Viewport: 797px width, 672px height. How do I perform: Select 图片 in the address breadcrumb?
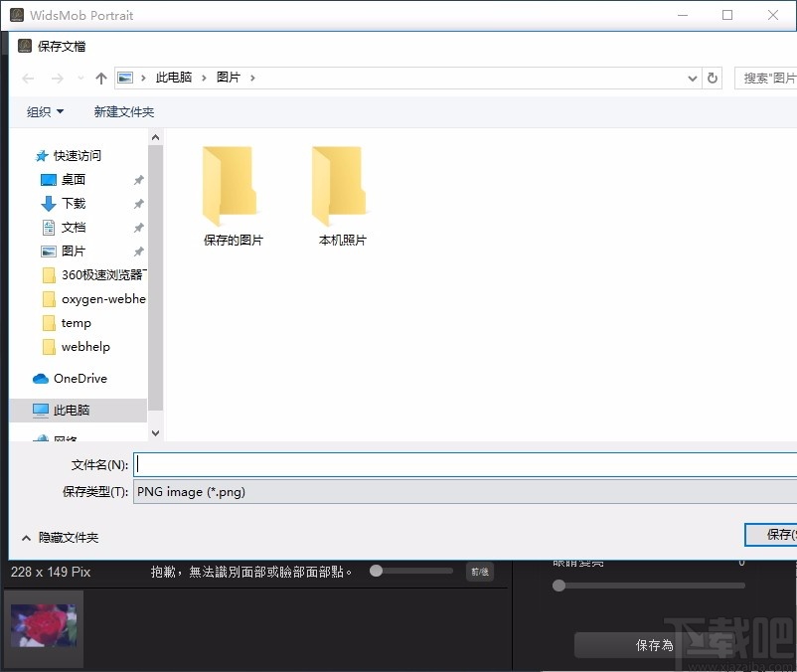tap(229, 78)
